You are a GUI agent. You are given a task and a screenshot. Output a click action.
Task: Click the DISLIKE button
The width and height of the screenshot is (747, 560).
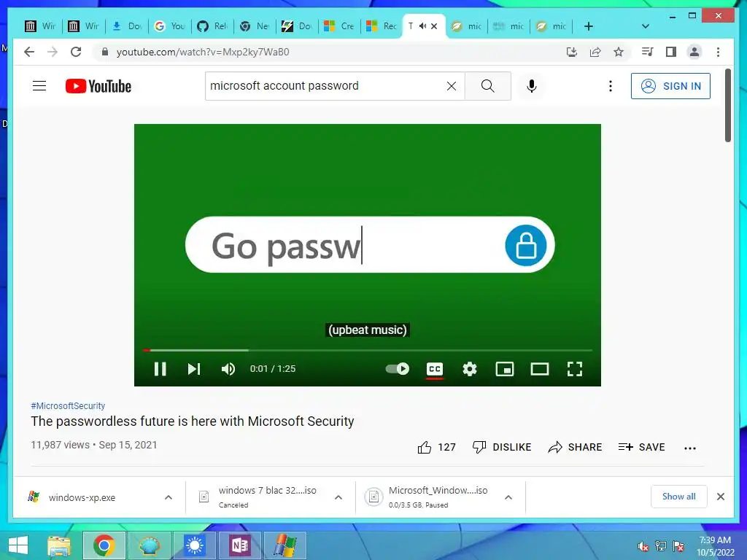(502, 447)
